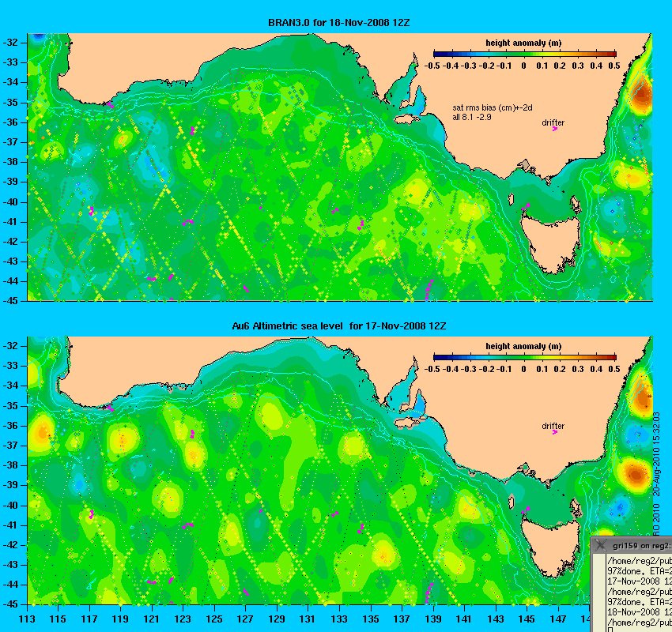This screenshot has height=632, width=672.
Task: Click the longitude label '143'
Action: click(496, 619)
